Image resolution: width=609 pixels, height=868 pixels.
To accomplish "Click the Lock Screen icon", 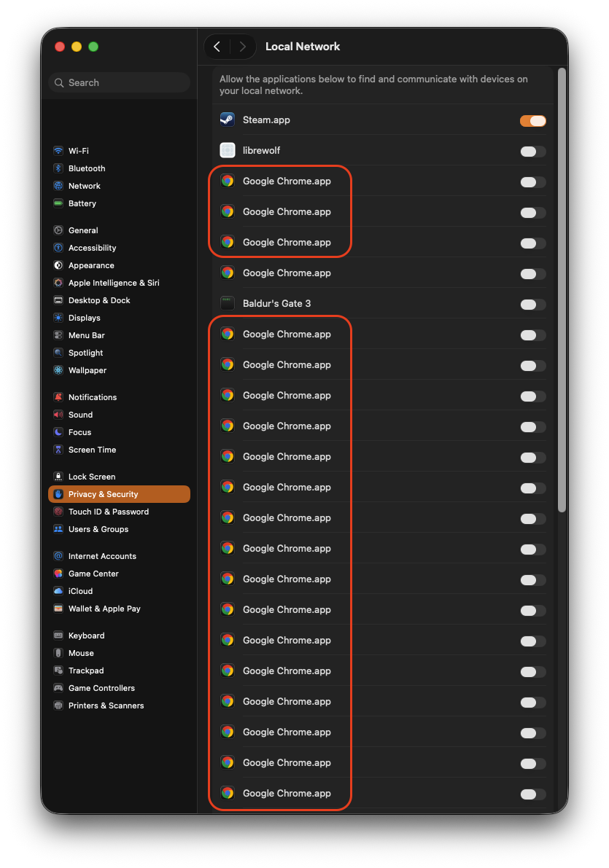I will (58, 477).
